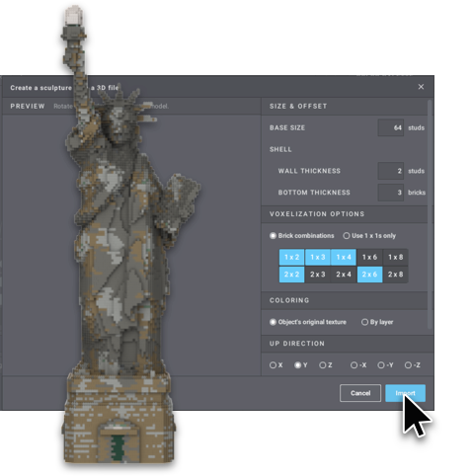Click the UP DIRECTION section header

pos(348,344)
